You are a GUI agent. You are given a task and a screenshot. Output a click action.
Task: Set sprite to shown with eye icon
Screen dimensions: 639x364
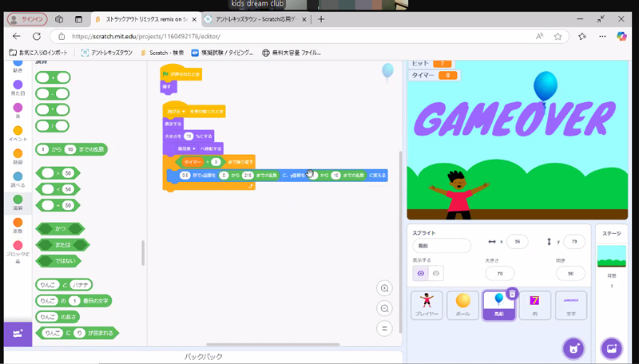click(x=421, y=273)
